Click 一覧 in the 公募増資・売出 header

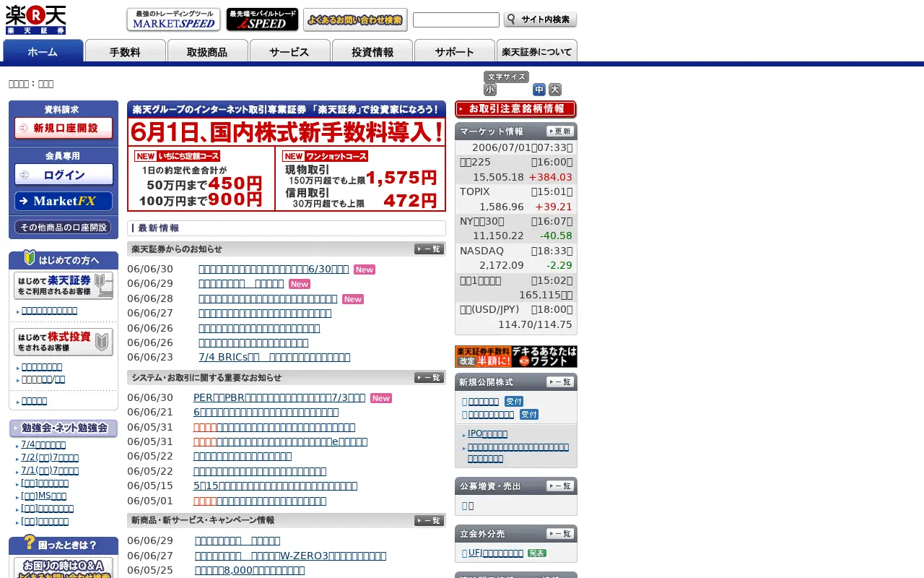click(x=560, y=486)
